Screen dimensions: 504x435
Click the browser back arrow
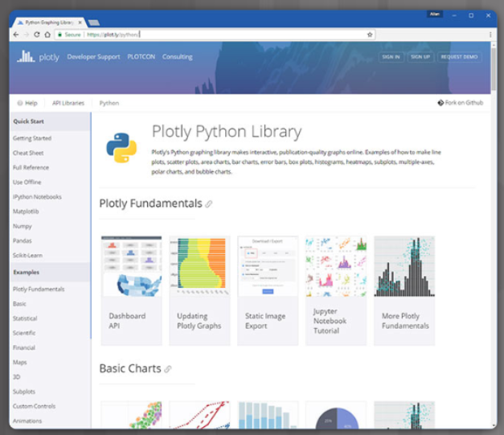[x=16, y=35]
